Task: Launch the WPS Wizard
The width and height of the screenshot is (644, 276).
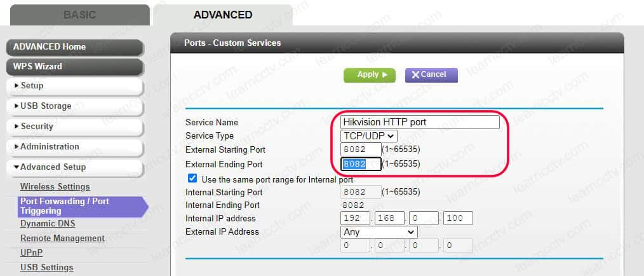Action: click(x=74, y=66)
